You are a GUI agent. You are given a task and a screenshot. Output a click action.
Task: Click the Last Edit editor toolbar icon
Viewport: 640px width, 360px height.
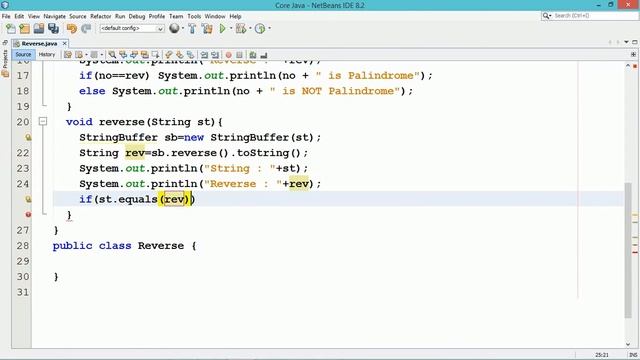click(x=68, y=55)
